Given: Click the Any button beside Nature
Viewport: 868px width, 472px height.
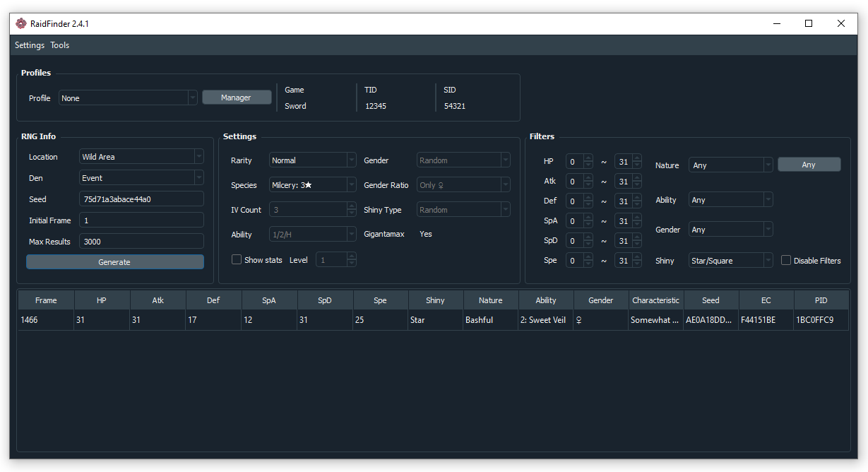Looking at the screenshot, I should [809, 165].
